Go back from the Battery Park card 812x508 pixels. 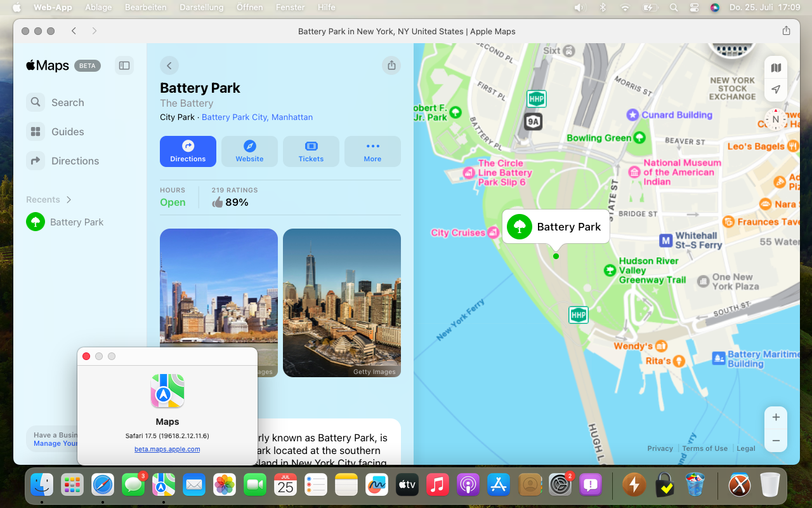pos(169,65)
